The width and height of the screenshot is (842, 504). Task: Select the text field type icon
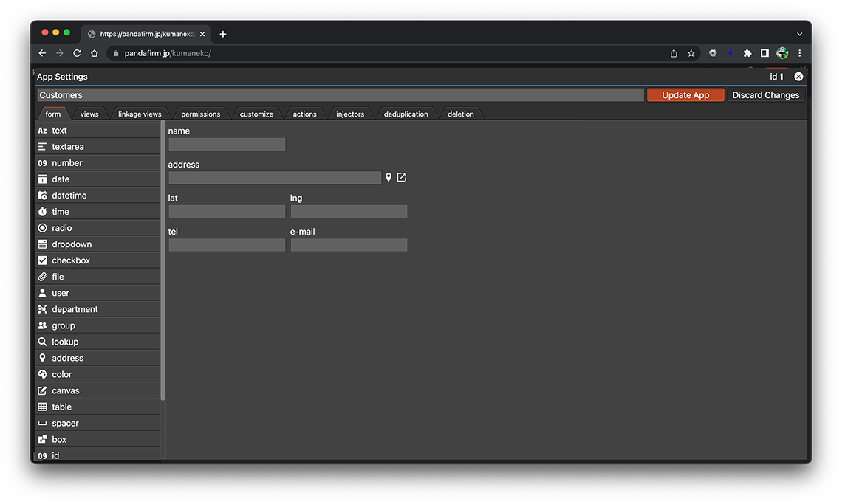pos(42,131)
